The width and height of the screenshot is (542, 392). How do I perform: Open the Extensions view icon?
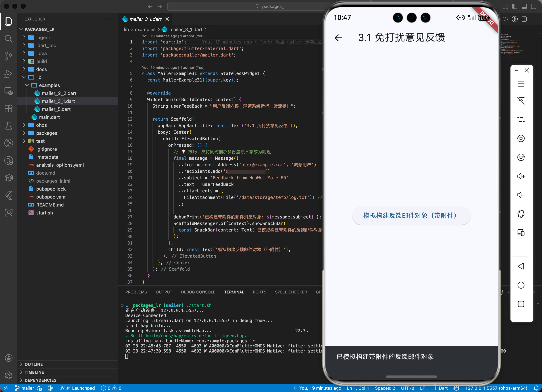(x=9, y=109)
